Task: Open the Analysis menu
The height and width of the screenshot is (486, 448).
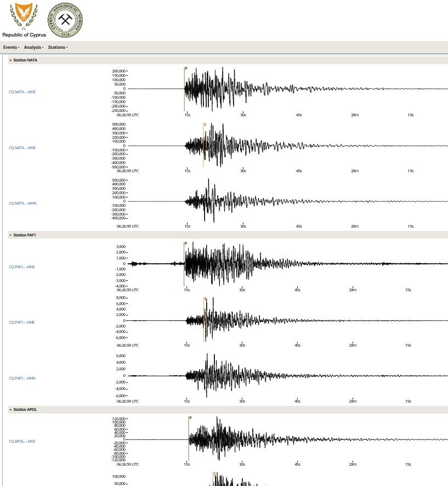Action: 33,47
